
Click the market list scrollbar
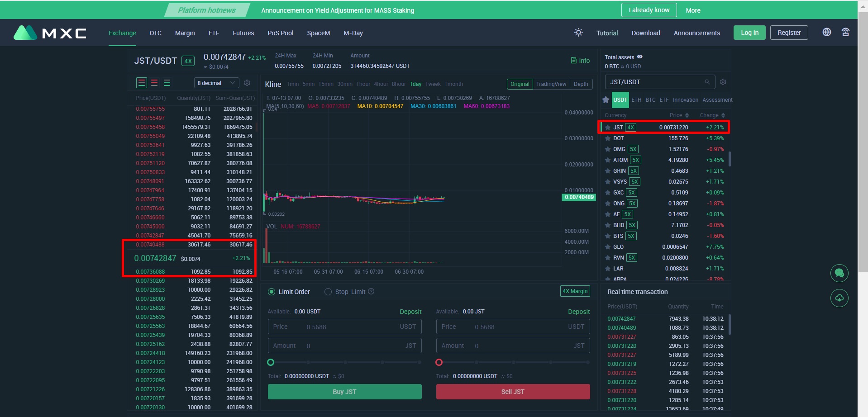pyautogui.click(x=730, y=158)
